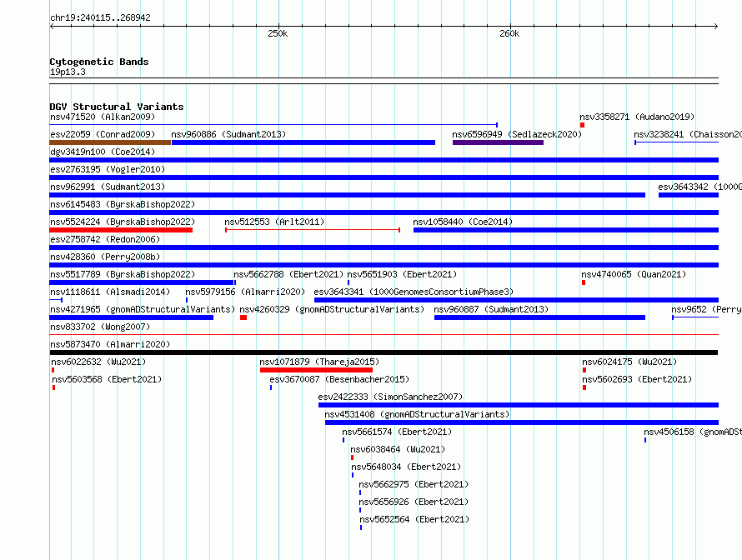This screenshot has width=742, height=560.
Task: Click nsv5648034 (Ebert2021) label
Action: [406, 467]
